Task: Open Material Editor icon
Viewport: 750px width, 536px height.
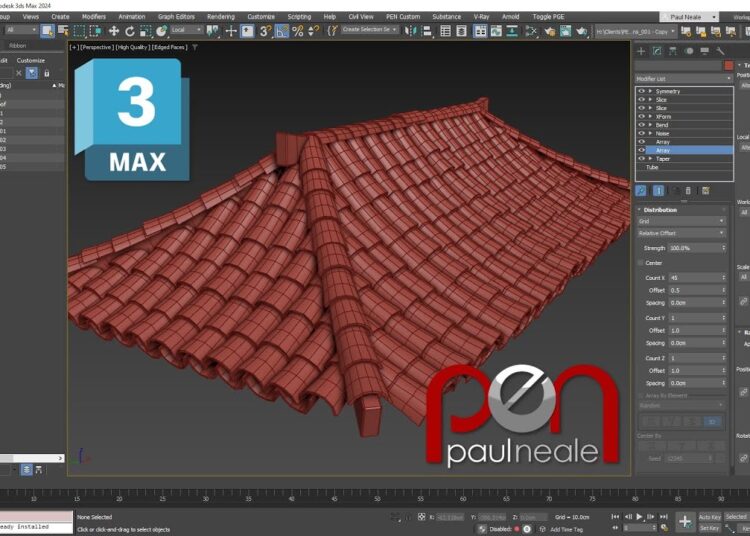Action: 531,31
